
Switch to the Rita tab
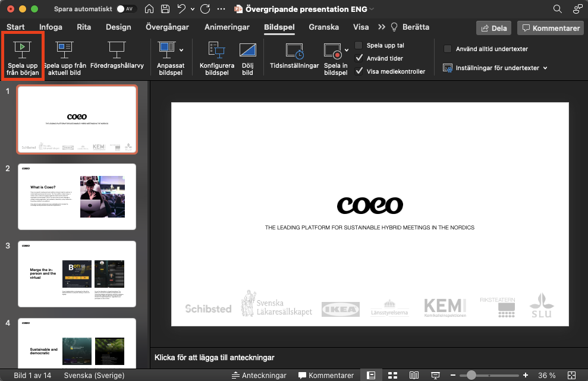tap(84, 27)
